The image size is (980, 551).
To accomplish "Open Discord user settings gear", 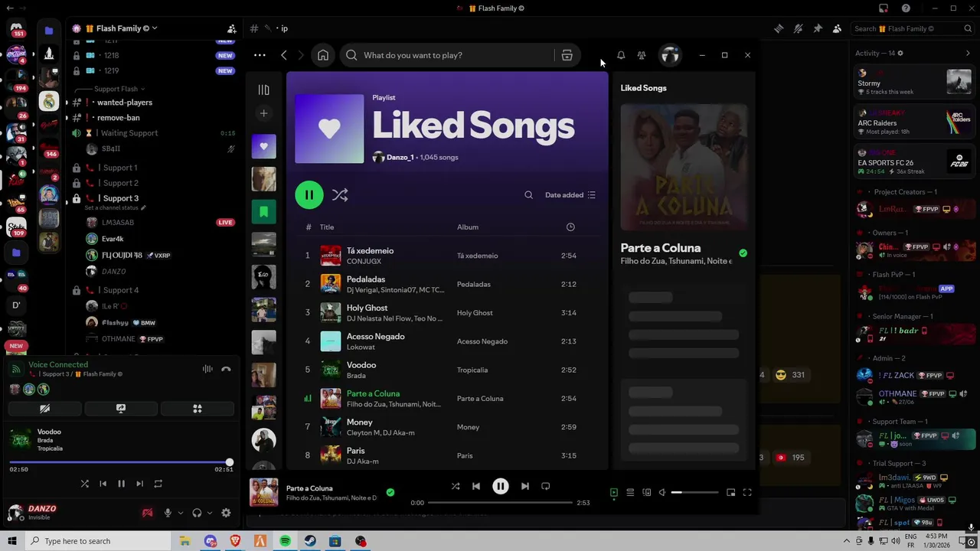I will pos(226,513).
